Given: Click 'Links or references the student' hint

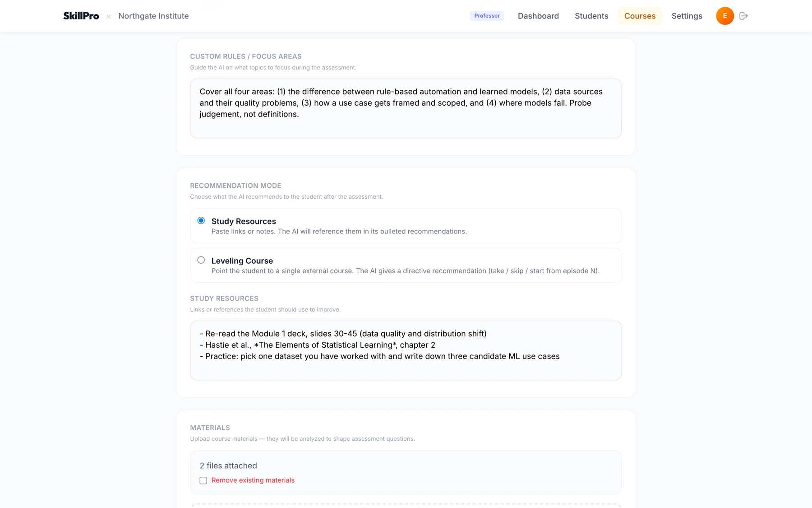Looking at the screenshot, I should coord(265,310).
